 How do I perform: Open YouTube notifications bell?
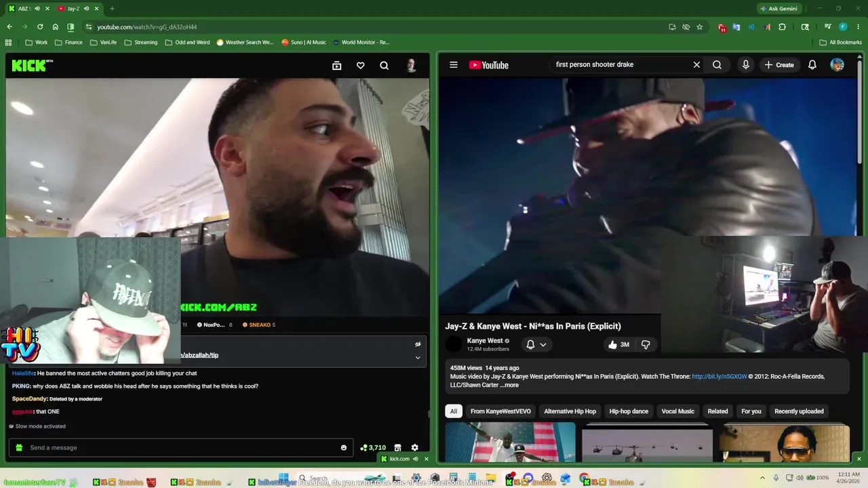(812, 65)
